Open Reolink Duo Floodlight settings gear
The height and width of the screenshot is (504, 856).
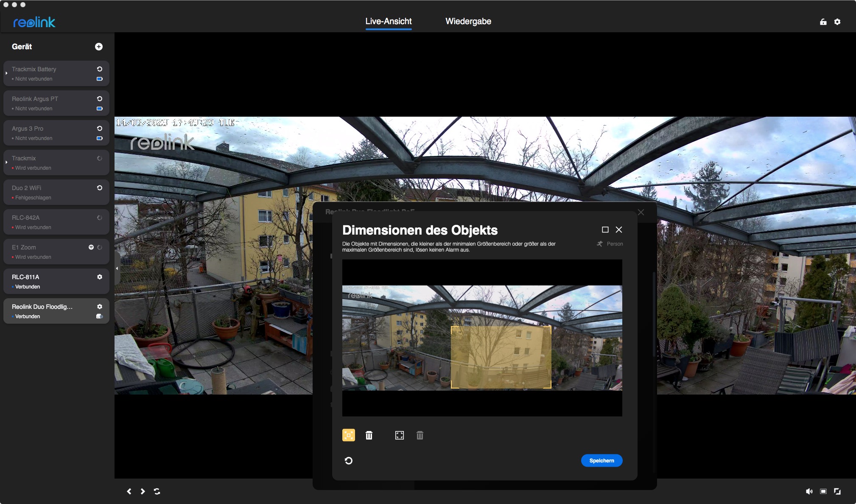100,306
